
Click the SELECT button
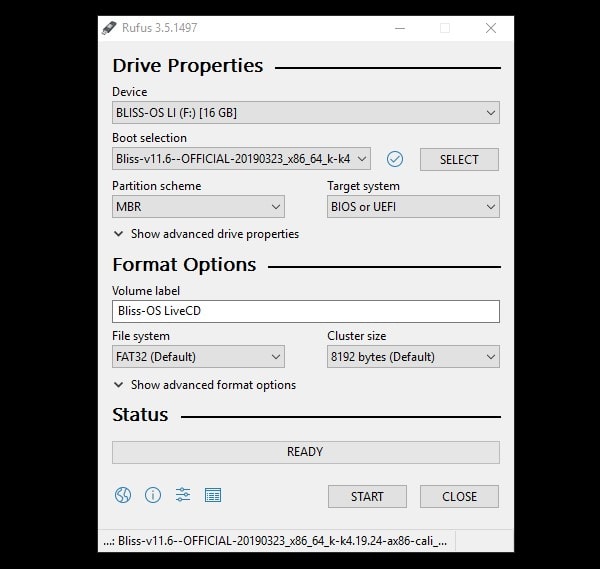click(x=459, y=160)
